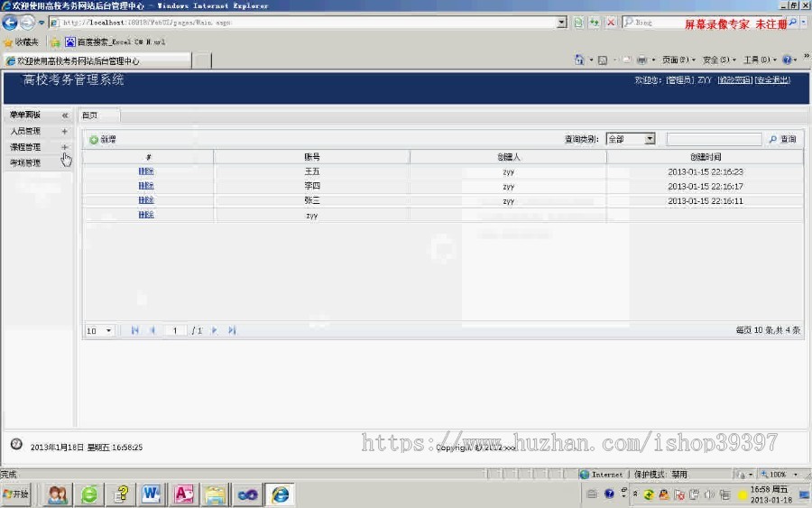Open the two-people messenger taskbar icon
This screenshot has height=508, width=812.
(x=57, y=494)
